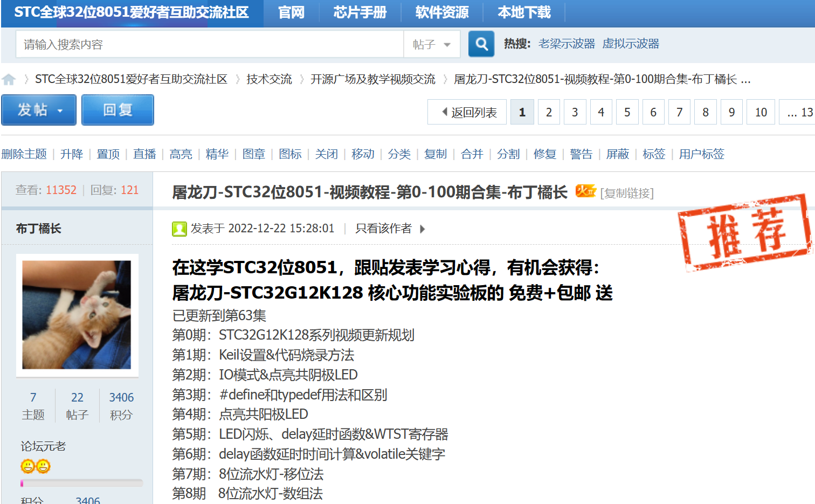Click 高亮 moderation link

point(181,154)
